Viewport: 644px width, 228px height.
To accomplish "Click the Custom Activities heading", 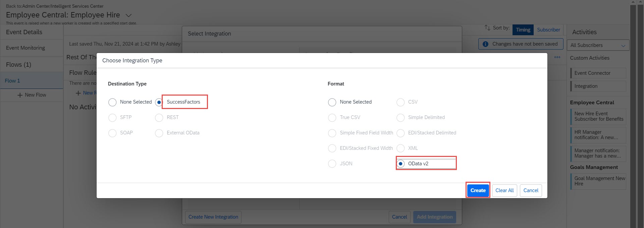I will click(589, 58).
